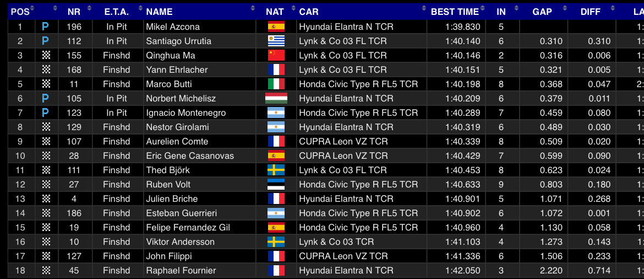
Task: Click the Sweden flag for Thed Björk
Action: click(276, 170)
